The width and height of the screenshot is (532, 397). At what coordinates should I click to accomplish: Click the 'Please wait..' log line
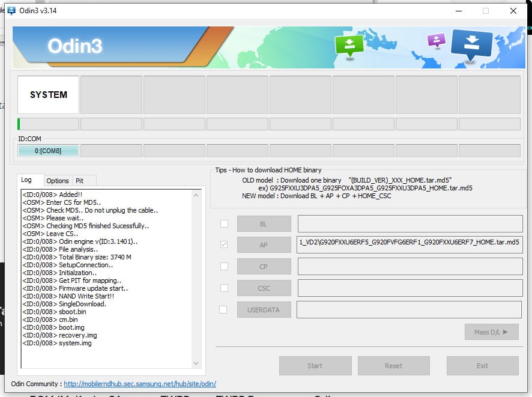pyautogui.click(x=53, y=218)
